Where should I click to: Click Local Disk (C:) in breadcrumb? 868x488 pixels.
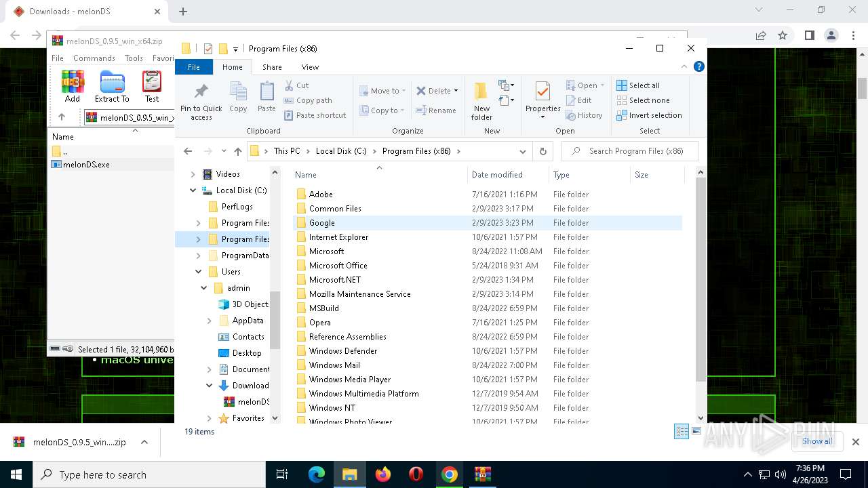pos(341,151)
